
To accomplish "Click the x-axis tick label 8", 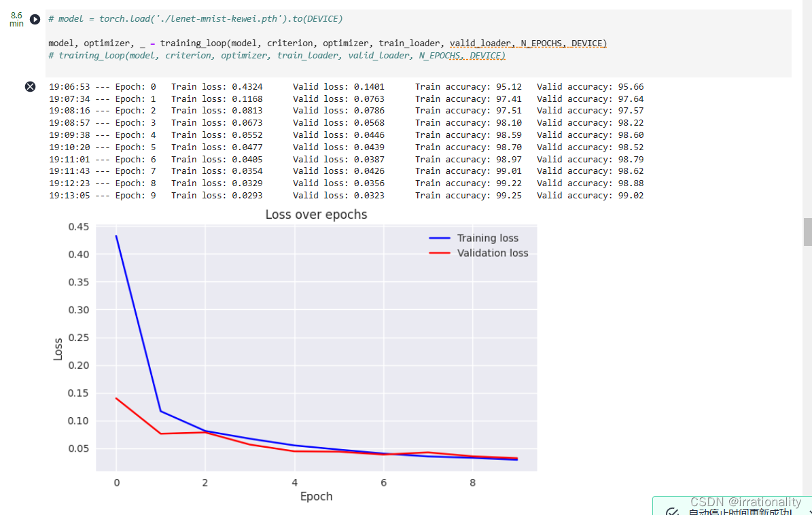I will (472, 482).
